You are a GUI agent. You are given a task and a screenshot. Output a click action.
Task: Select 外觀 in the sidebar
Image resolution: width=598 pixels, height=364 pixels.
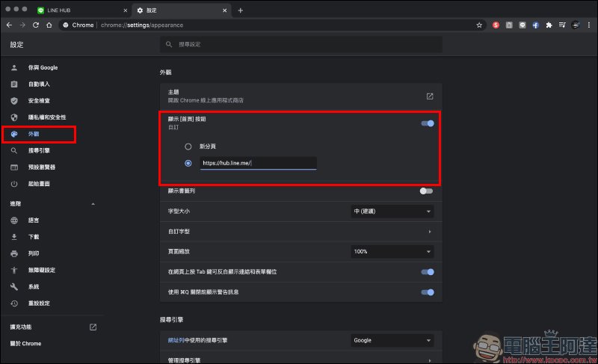[x=34, y=134]
